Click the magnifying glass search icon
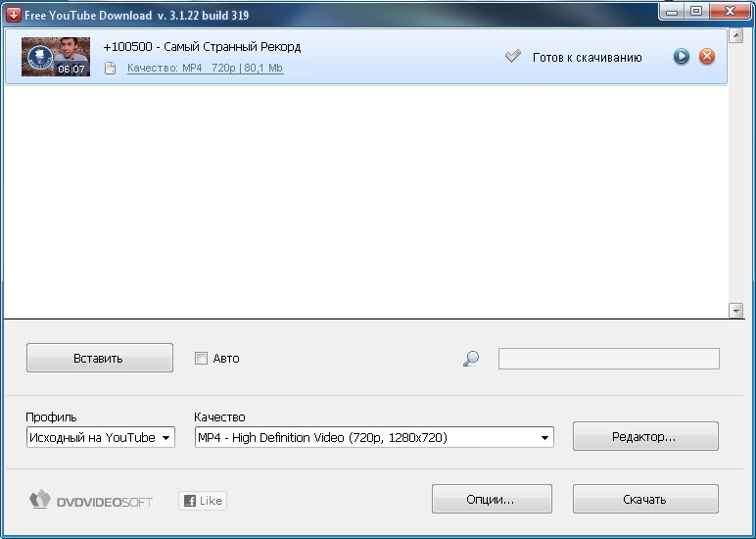756x539 pixels. coord(471,359)
